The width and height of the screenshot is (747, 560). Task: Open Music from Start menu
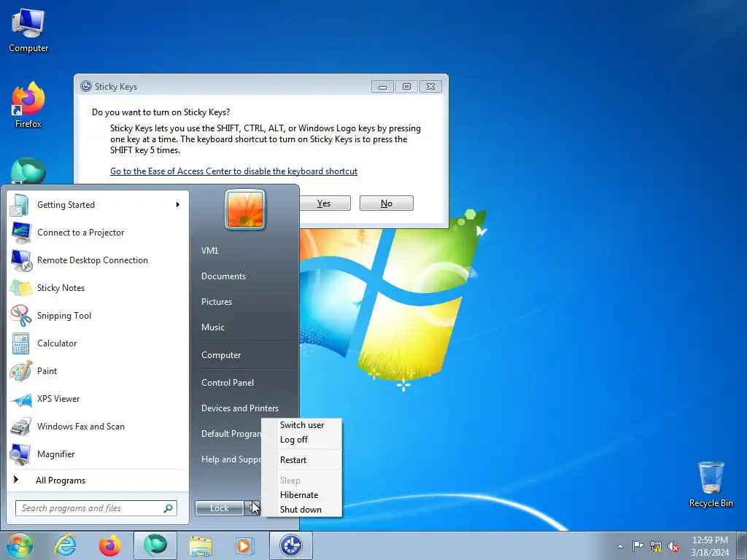click(213, 327)
